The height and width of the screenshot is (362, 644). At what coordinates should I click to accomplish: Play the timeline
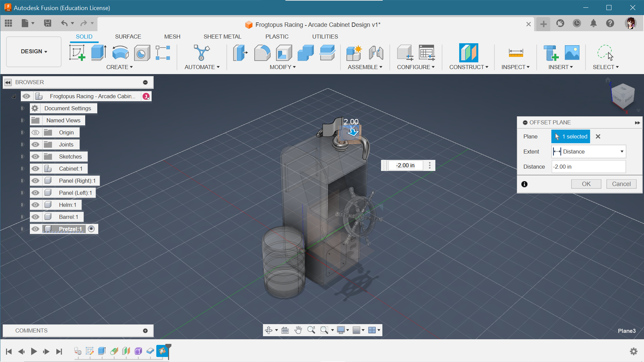click(34, 351)
